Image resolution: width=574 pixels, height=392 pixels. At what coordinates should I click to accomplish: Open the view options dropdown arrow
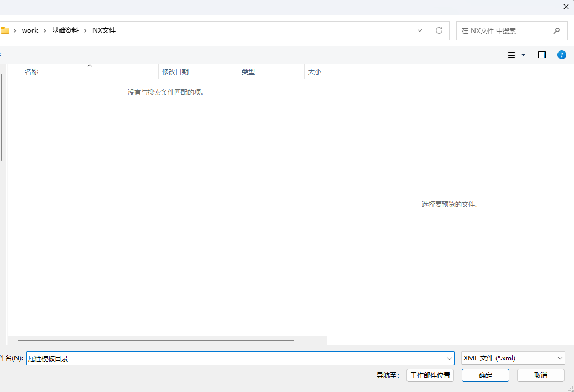[524, 55]
